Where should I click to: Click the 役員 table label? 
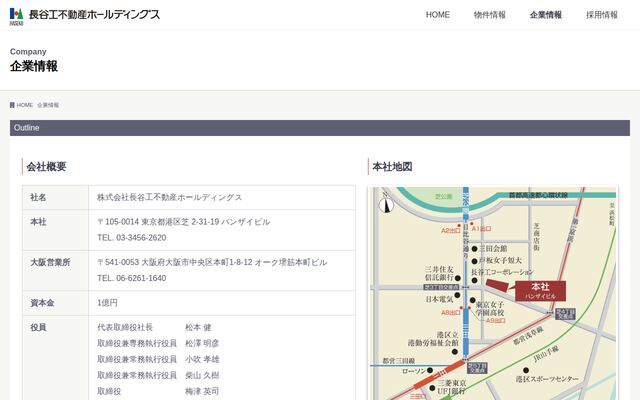point(38,327)
